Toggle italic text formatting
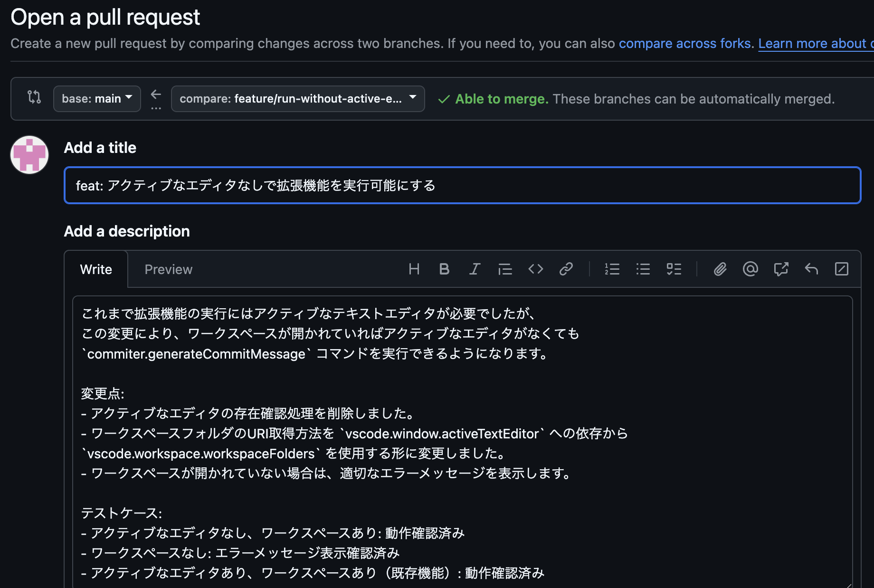Screen dimensions: 874x588 pyautogui.click(x=475, y=269)
